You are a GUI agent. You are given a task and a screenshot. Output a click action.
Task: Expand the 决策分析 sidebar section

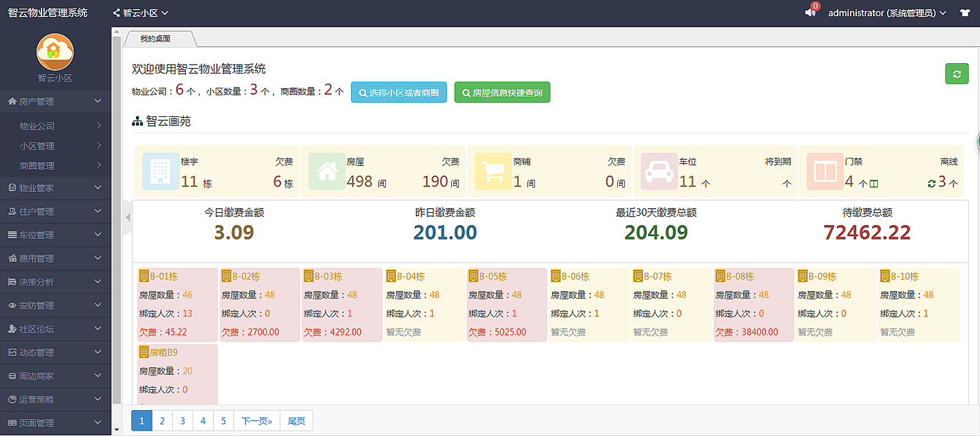[x=55, y=282]
